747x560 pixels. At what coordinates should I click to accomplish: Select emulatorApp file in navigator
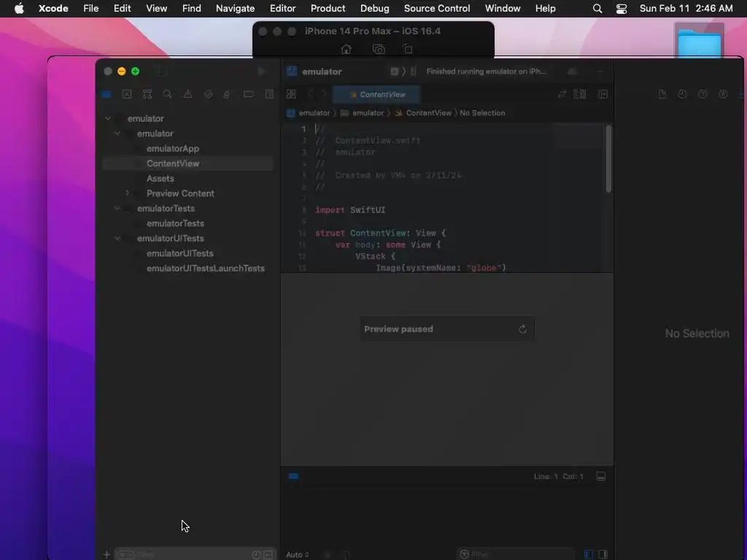click(173, 149)
